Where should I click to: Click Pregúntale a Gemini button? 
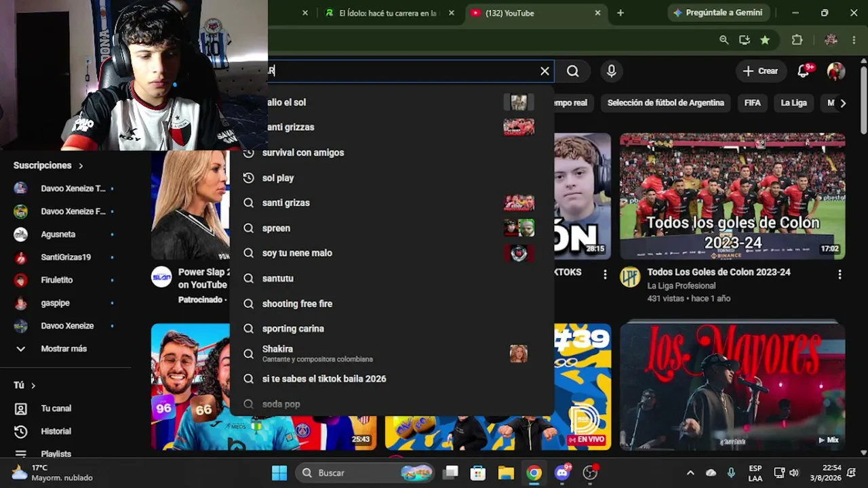(718, 13)
